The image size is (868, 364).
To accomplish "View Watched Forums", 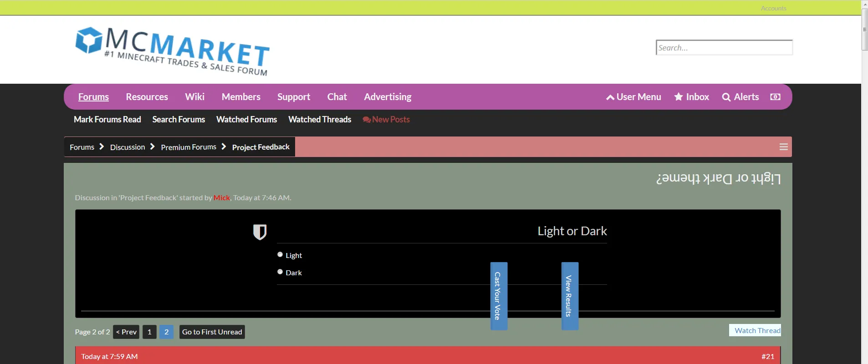I will tap(246, 119).
